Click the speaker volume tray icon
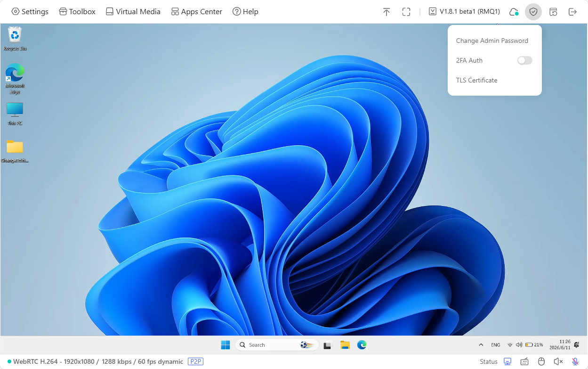The width and height of the screenshot is (588, 369). [x=519, y=345]
